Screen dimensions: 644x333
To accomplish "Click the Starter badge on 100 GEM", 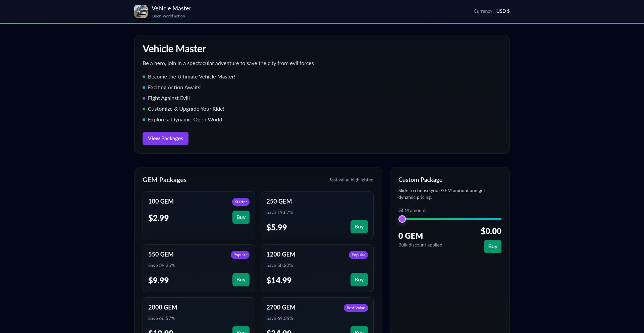I will [241, 202].
